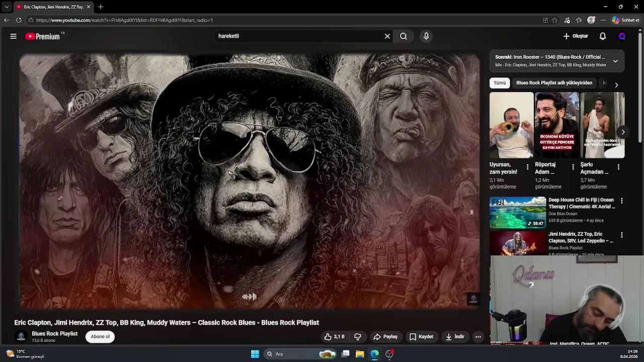This screenshot has height=362, width=644.
Task: Go back in the browser
Action: click(x=7, y=20)
